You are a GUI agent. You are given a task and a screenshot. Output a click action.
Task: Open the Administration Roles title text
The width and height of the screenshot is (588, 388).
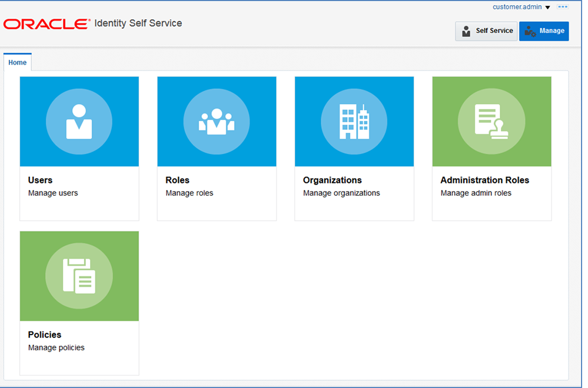pyautogui.click(x=484, y=180)
